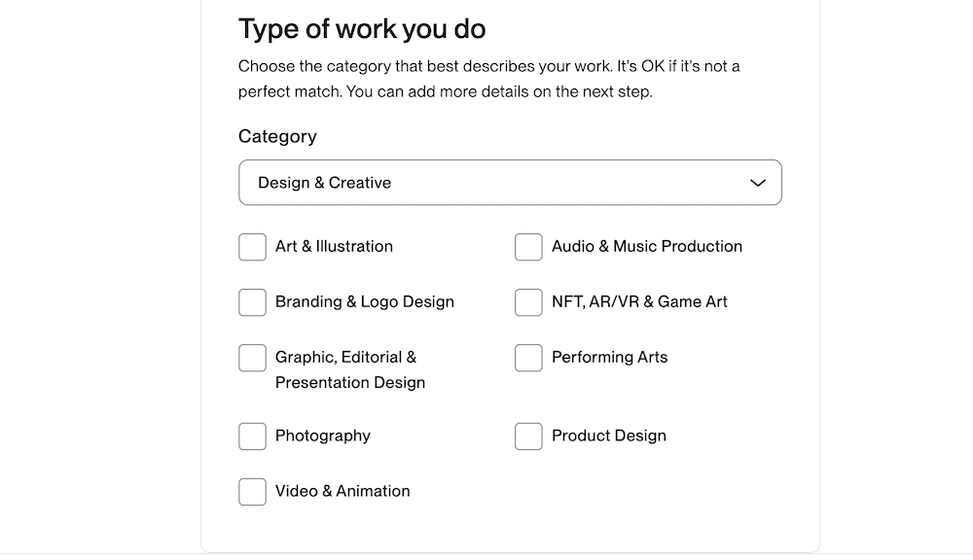Click the Photography label text
973x560 pixels.
click(322, 437)
